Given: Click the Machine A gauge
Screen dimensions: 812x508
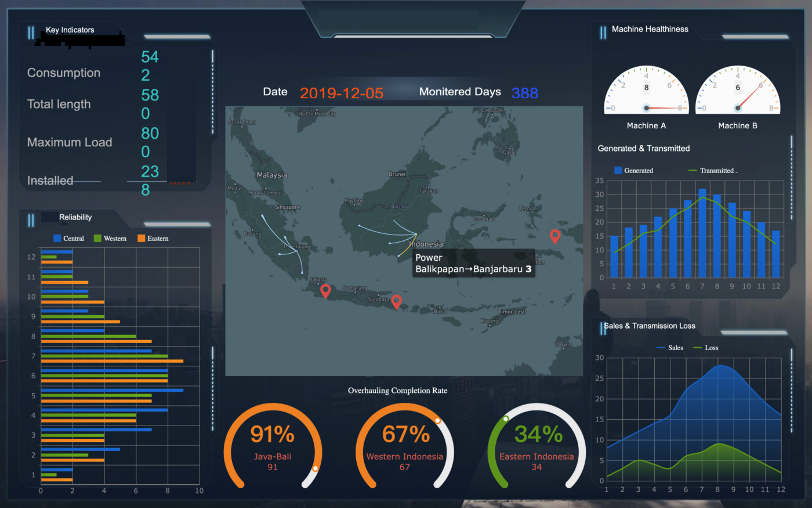Looking at the screenshot, I should click(646, 89).
